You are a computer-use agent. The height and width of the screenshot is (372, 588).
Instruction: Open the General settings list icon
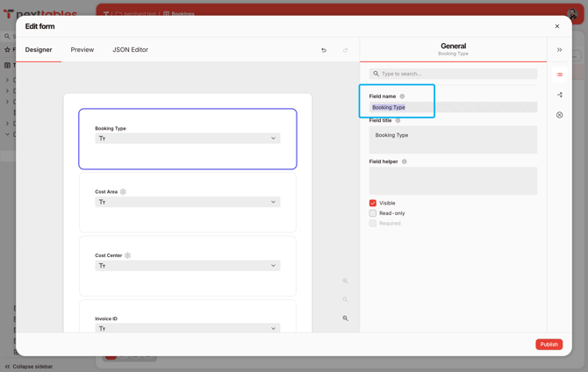point(559,75)
